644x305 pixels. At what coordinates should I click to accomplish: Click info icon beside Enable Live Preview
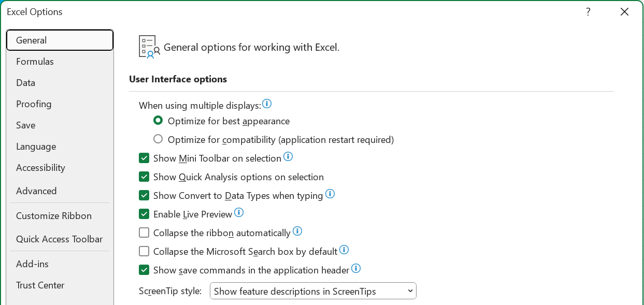(x=239, y=212)
